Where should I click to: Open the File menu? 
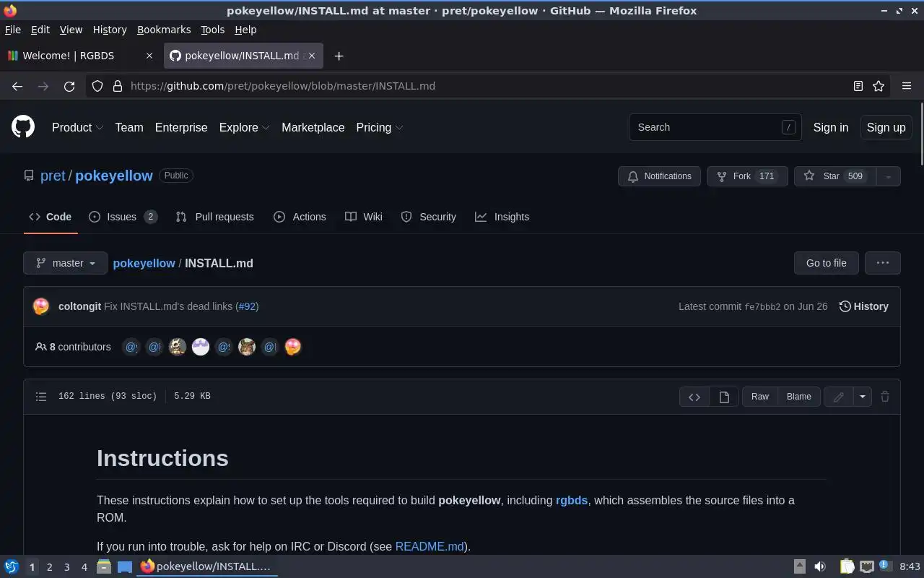(x=13, y=30)
